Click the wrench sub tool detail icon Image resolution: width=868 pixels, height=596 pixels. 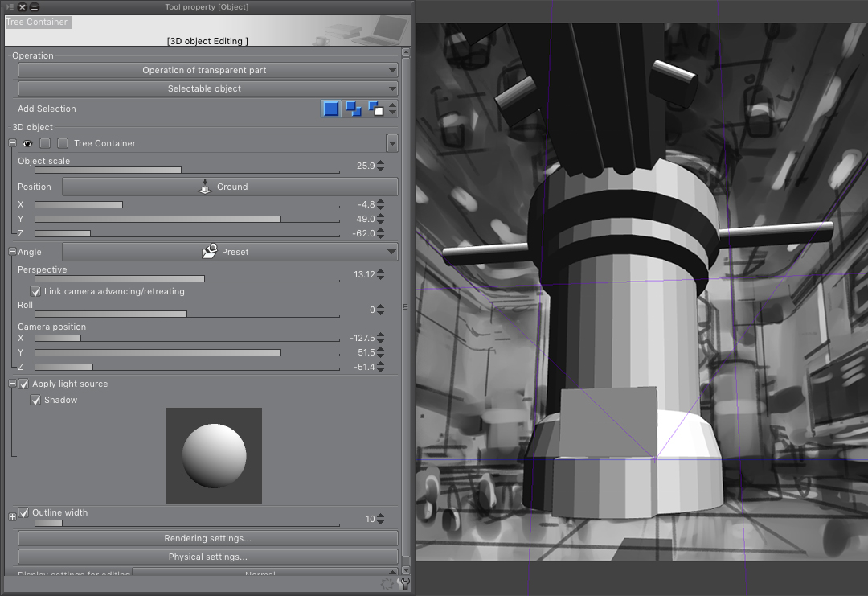click(x=404, y=585)
